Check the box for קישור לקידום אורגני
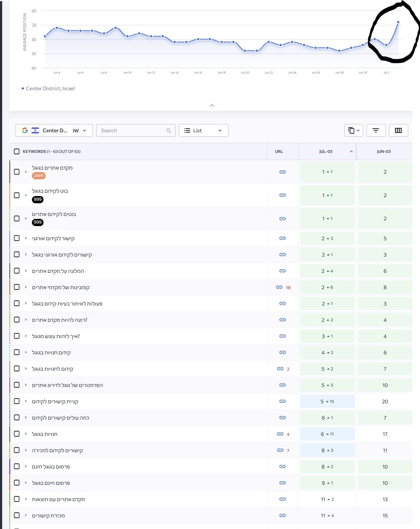Image resolution: width=420 pixels, height=529 pixels. 17,238
